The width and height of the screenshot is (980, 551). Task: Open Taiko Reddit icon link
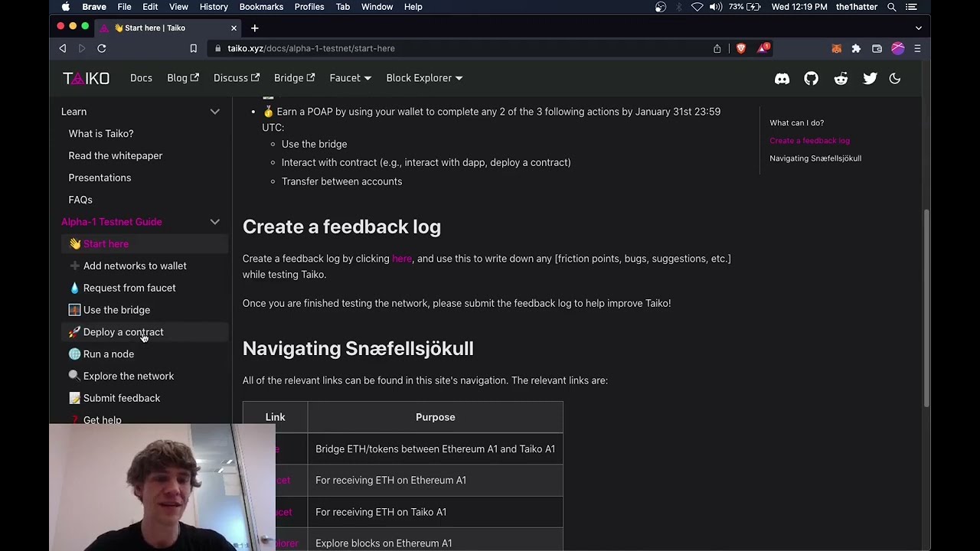(841, 78)
